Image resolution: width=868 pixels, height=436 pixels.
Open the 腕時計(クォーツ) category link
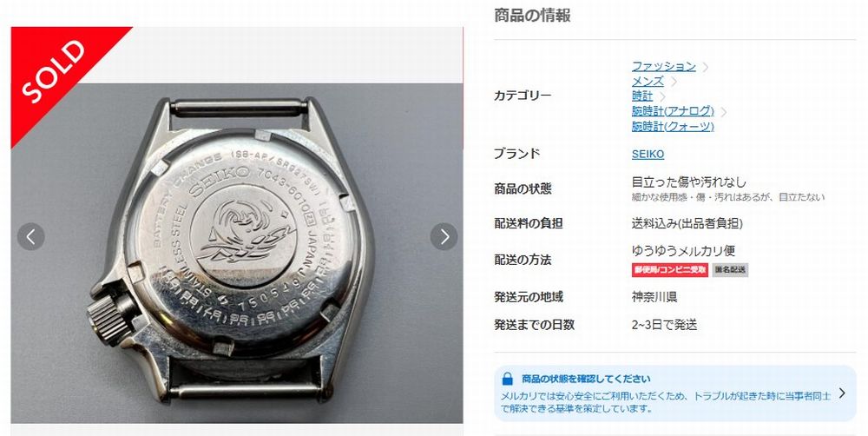(673, 126)
